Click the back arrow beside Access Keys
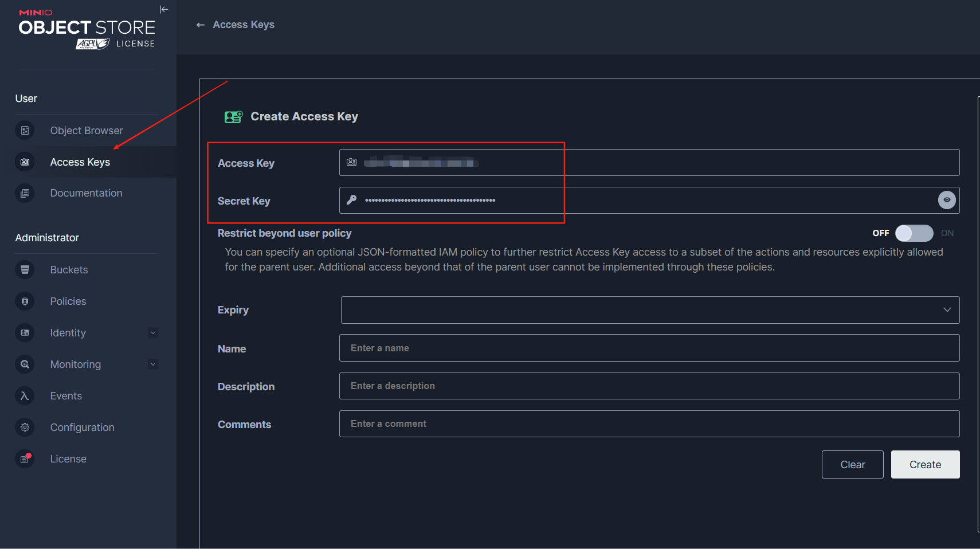Image resolution: width=980 pixels, height=549 pixels. coord(201,25)
